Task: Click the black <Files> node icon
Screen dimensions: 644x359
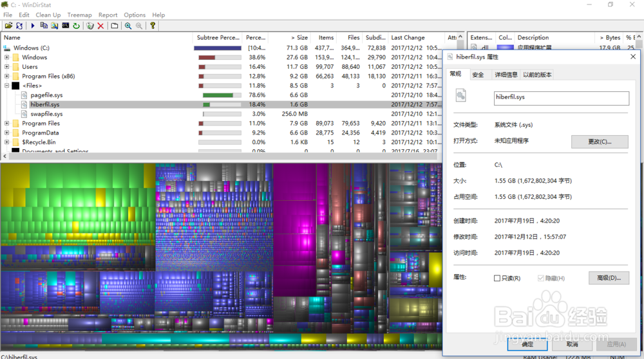Action: pyautogui.click(x=15, y=86)
